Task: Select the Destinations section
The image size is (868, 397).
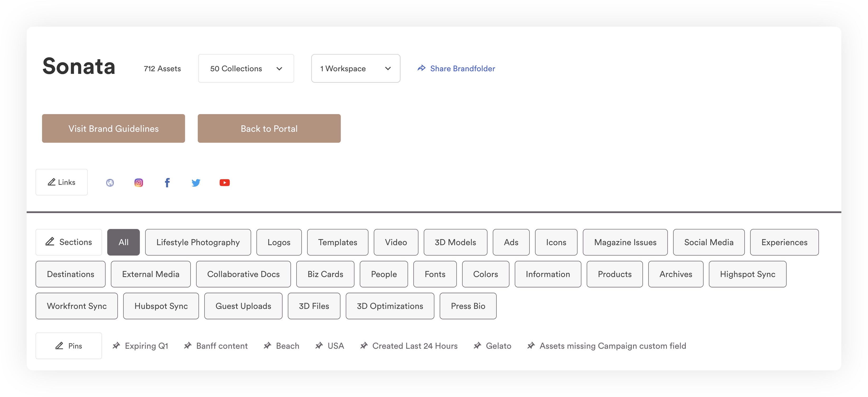Action: pos(70,274)
